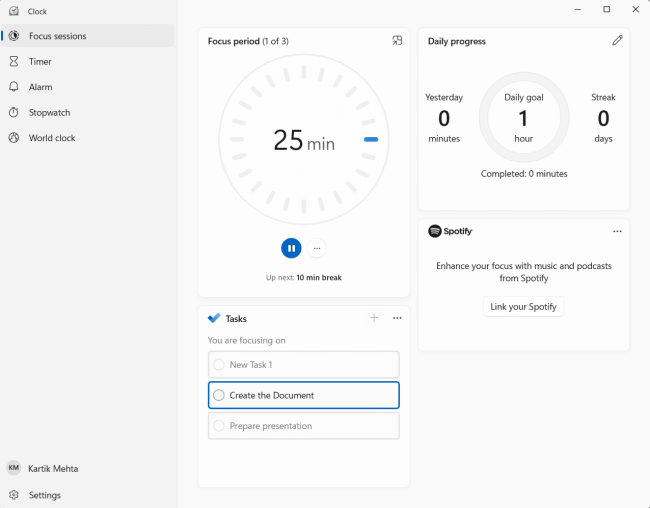Click the Settings gear icon
Screen dimensions: 650x508
(14, 495)
